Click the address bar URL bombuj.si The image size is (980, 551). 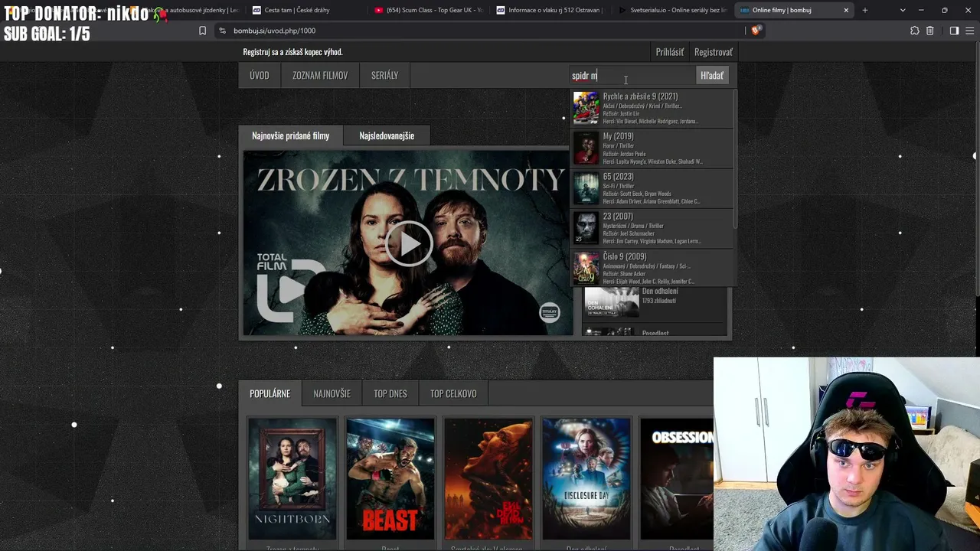(274, 31)
